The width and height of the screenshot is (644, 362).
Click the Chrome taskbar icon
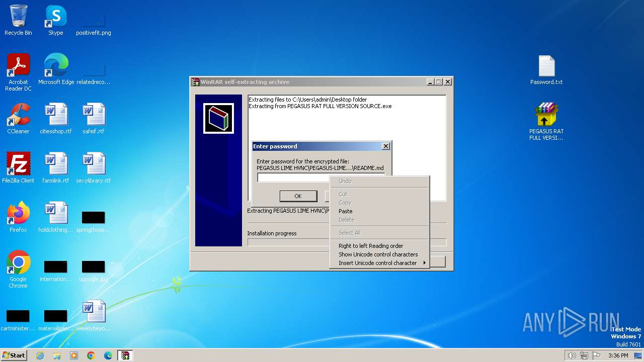pyautogui.click(x=91, y=355)
